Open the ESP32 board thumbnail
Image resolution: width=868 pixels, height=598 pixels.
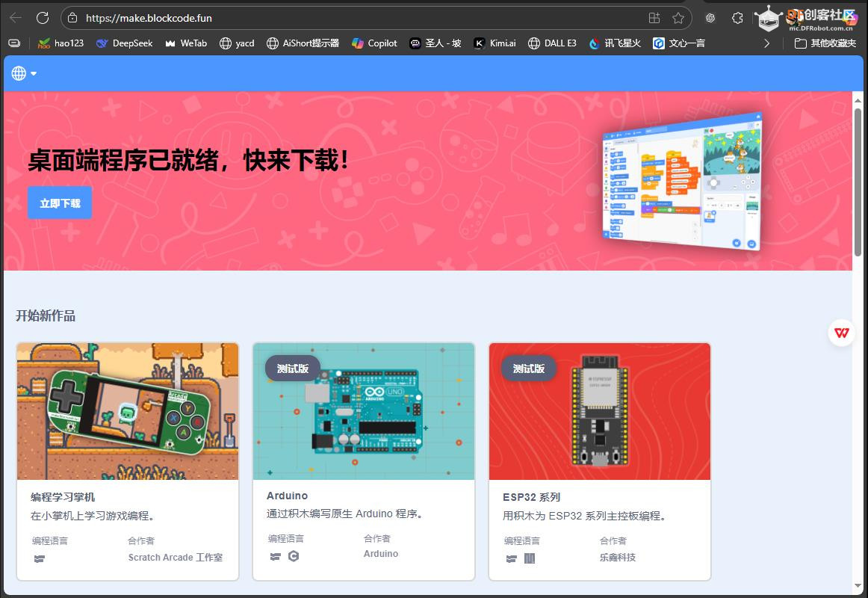[x=600, y=411]
